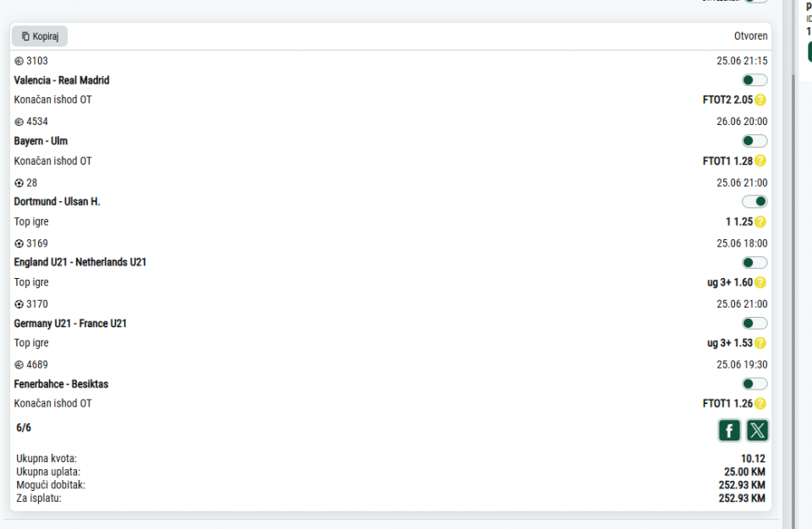The height and width of the screenshot is (529, 812).
Task: Click question mark beside ug 3+ 1.53
Action: point(760,343)
